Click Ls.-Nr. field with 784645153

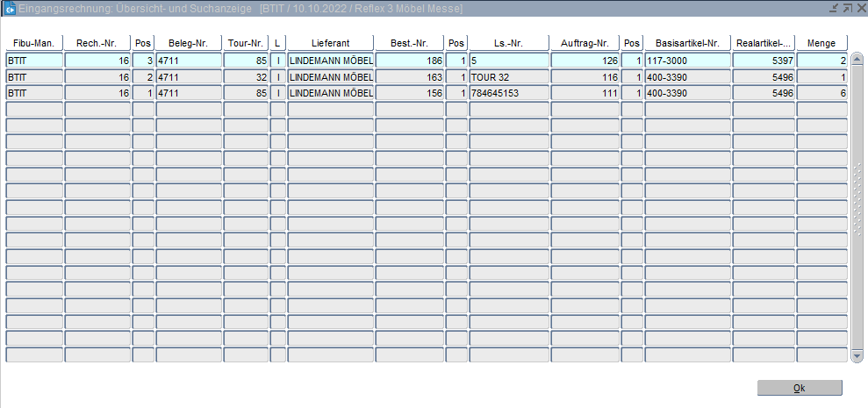[x=509, y=93]
